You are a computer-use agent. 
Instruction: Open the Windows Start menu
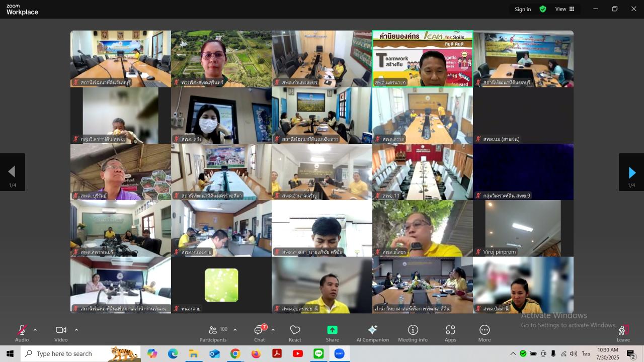tap(9, 353)
